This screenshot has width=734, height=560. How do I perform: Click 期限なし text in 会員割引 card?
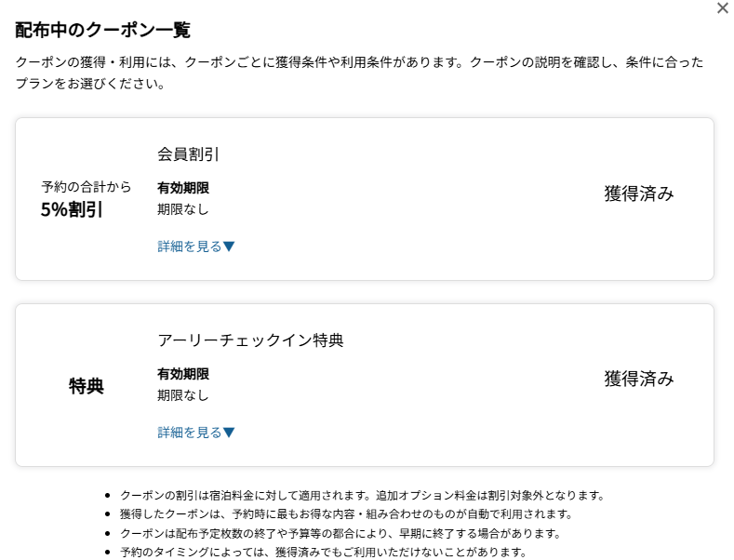point(183,209)
